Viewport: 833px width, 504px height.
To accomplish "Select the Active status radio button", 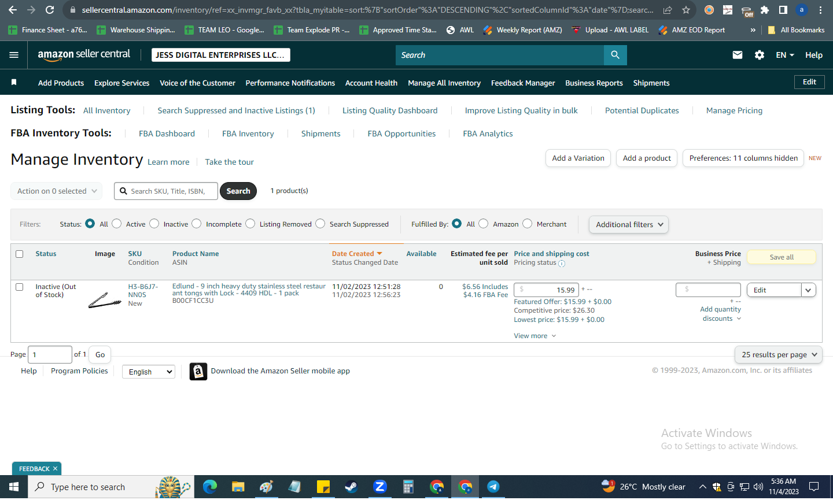I will point(117,224).
